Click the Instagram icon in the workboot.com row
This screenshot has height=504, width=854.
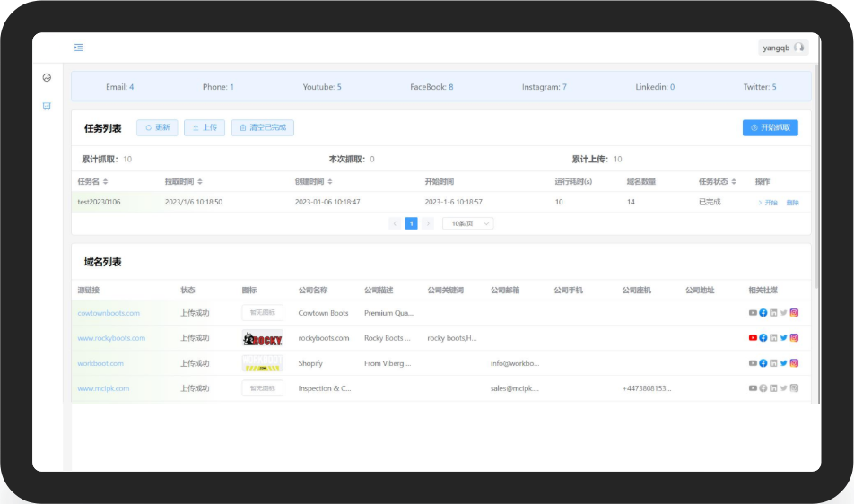pos(794,363)
